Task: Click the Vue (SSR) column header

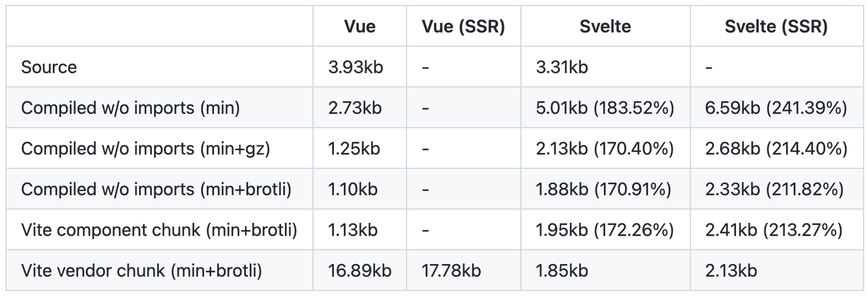Action: tap(463, 27)
